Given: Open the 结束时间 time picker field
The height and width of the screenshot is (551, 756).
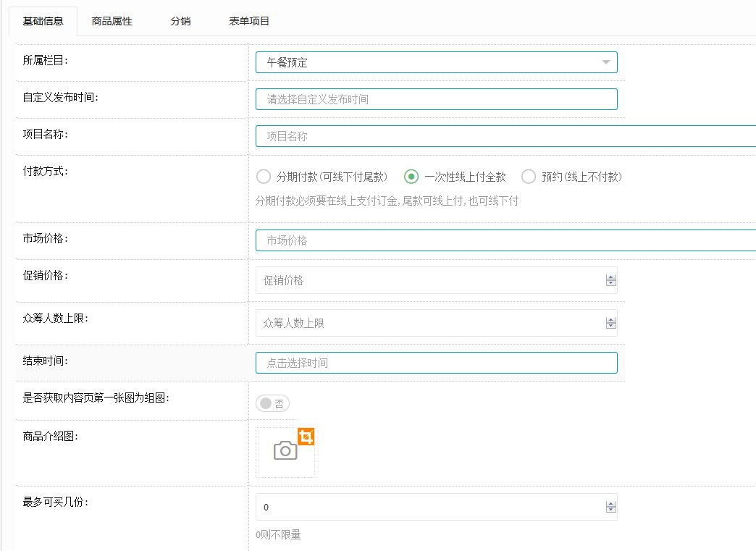Looking at the screenshot, I should click(436, 363).
